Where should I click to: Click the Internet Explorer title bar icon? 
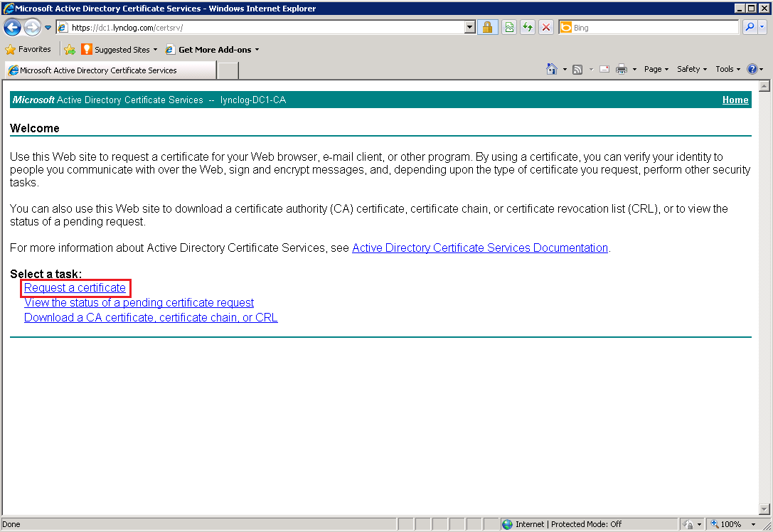click(x=8, y=8)
